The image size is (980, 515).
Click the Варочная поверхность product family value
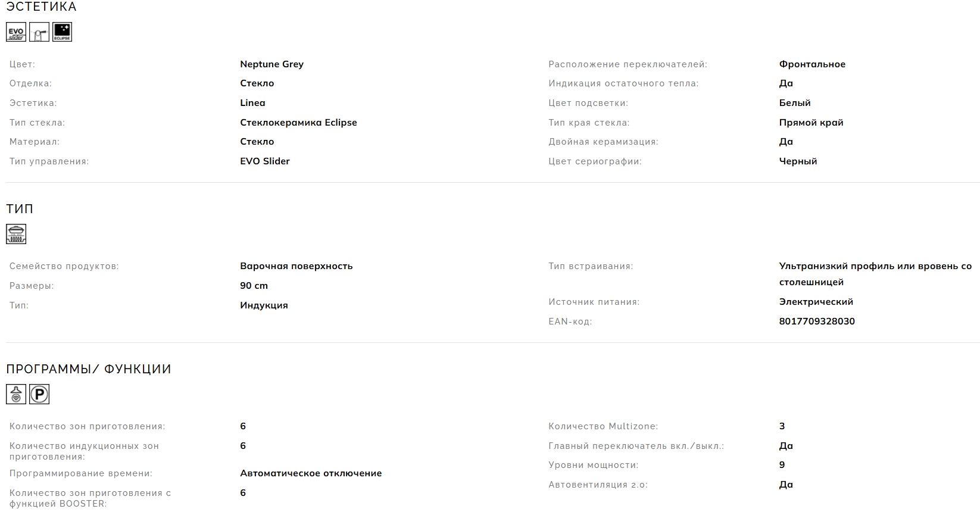tap(297, 266)
